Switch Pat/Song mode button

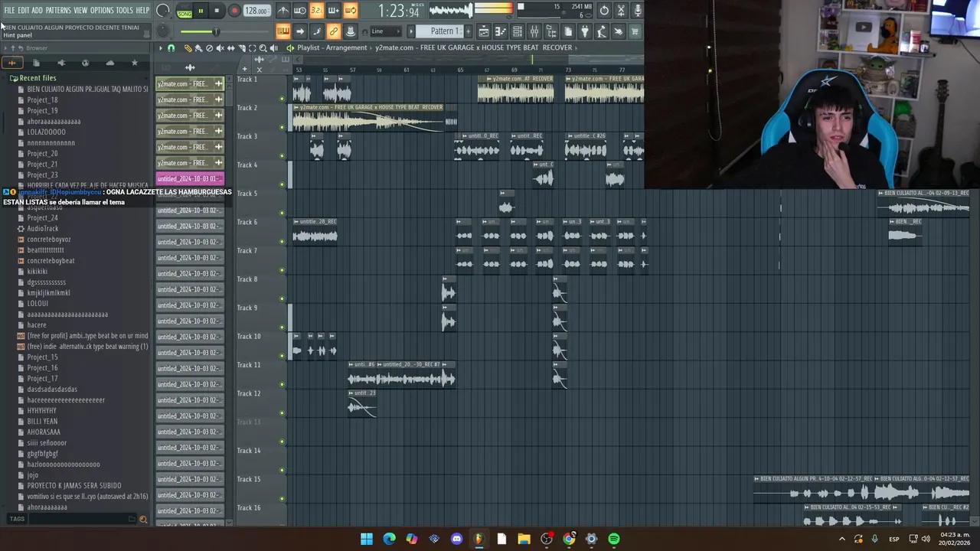click(185, 11)
